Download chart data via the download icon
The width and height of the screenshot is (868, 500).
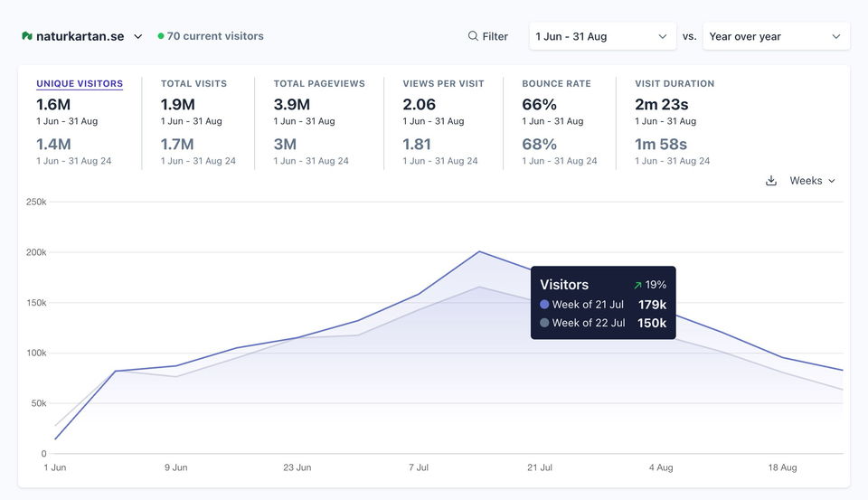[x=771, y=181]
